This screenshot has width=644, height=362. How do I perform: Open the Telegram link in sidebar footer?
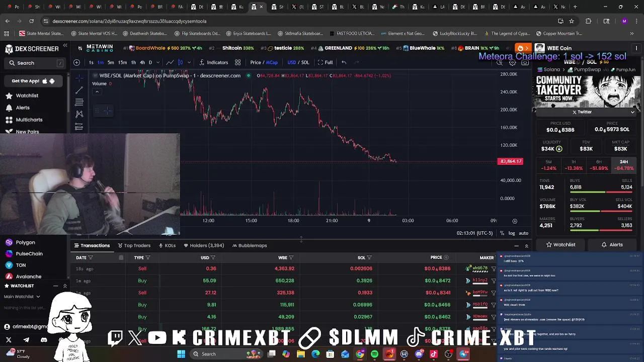coord(26,340)
